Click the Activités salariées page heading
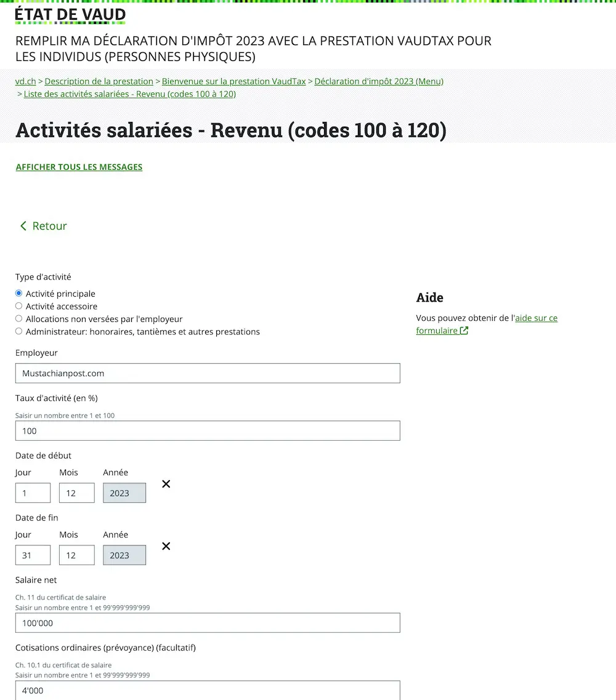Screen dimensions: 616x700 click(231, 131)
